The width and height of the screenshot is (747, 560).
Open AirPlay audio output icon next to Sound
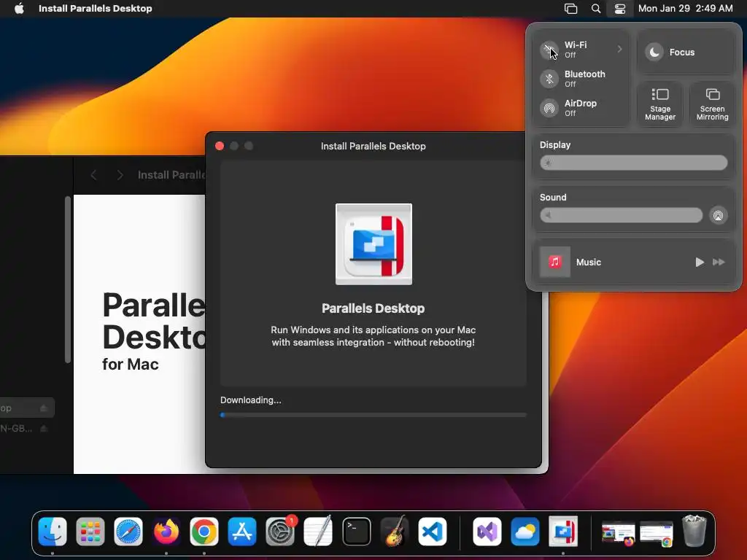tap(718, 215)
